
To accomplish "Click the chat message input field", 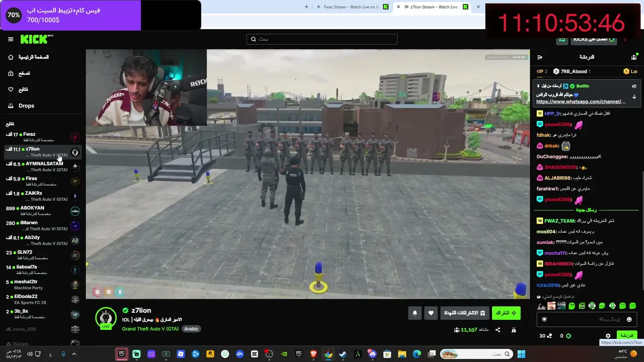I will point(586,319).
